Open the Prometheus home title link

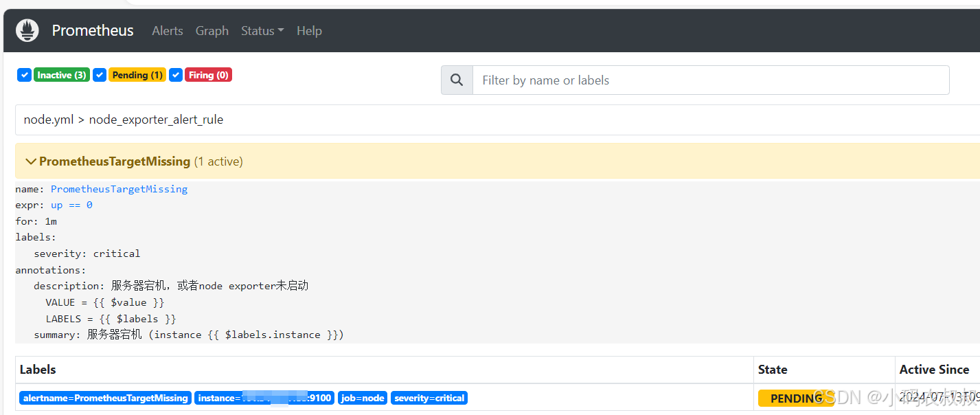tap(93, 30)
